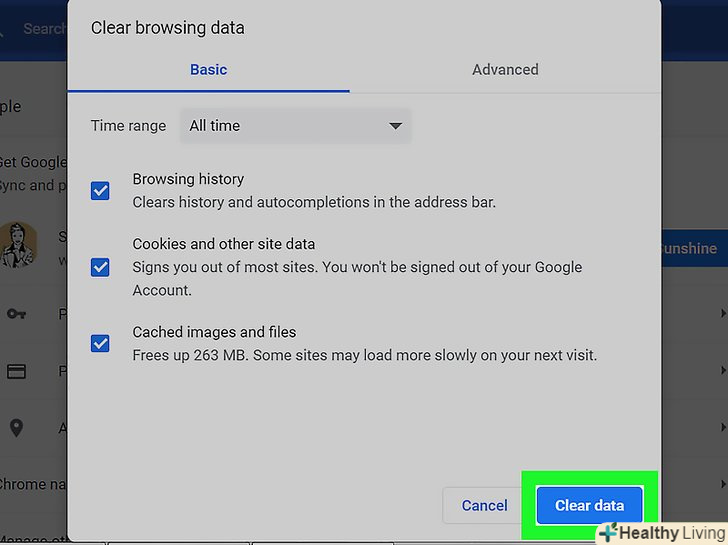Expand the payment methods row chevron
The height and width of the screenshot is (545, 728).
point(722,371)
